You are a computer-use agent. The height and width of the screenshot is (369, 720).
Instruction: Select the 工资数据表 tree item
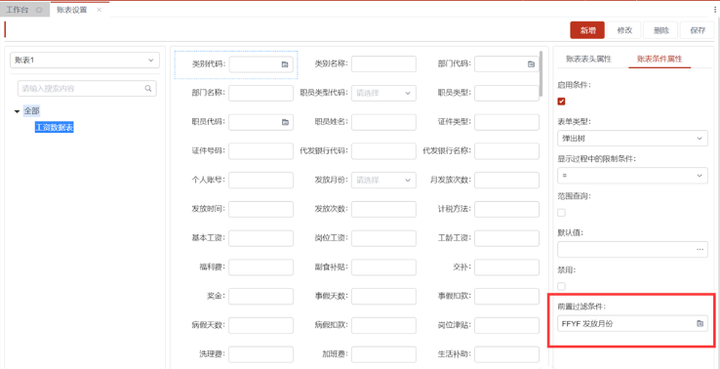click(54, 128)
